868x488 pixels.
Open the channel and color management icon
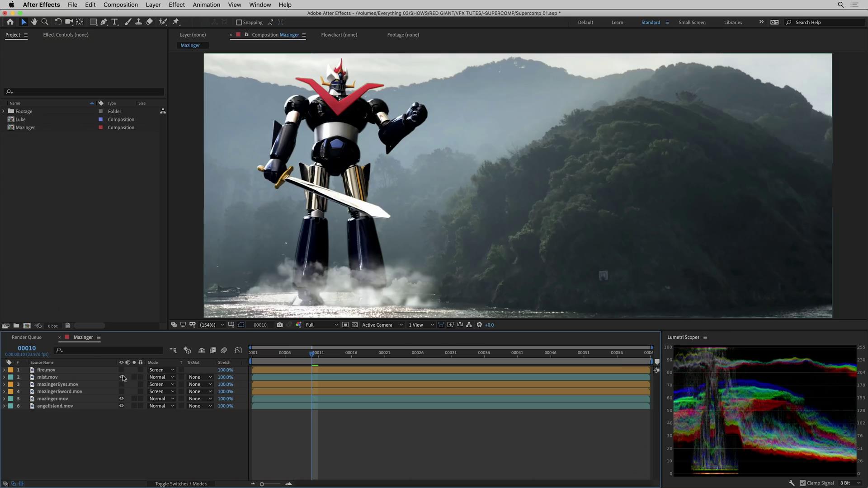click(298, 325)
